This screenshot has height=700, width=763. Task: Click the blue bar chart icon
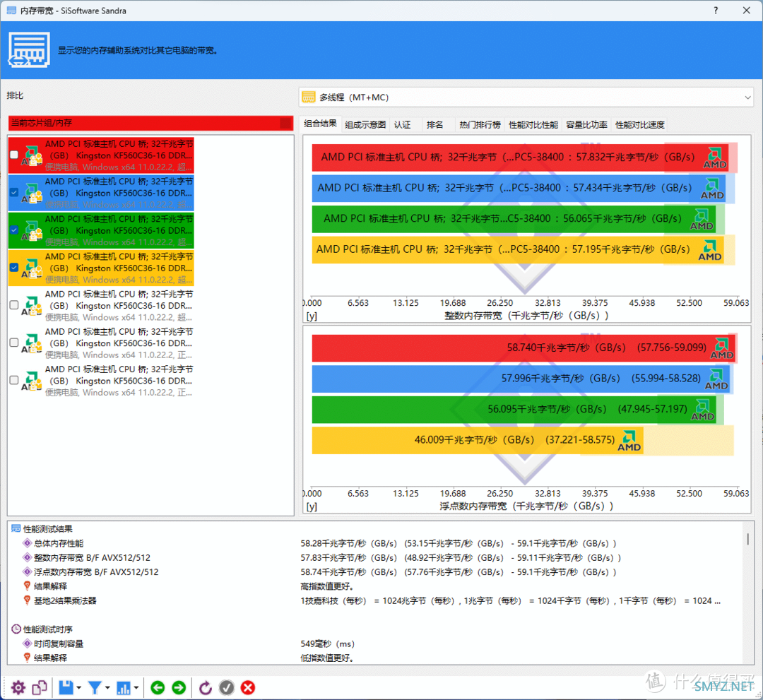[123, 687]
